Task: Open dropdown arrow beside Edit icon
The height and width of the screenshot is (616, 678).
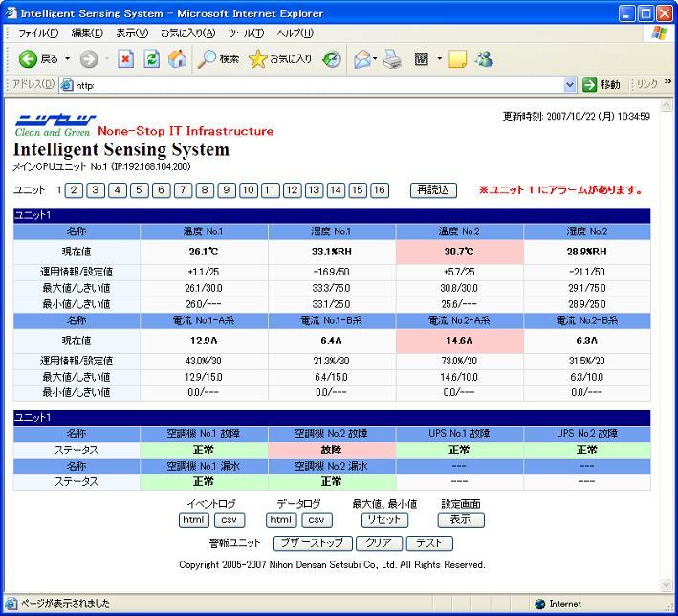Action: pyautogui.click(x=439, y=59)
